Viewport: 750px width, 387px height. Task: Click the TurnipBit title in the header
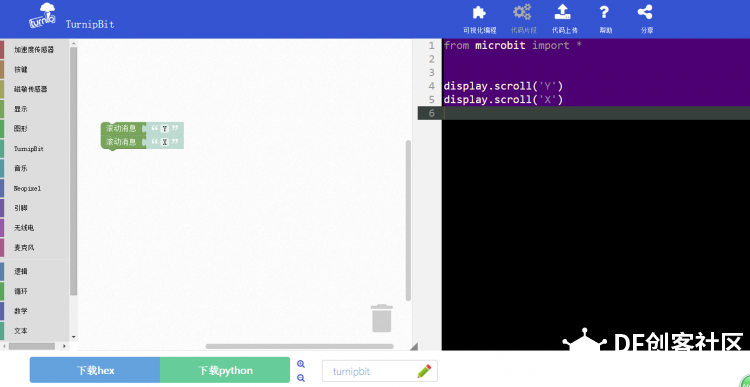pyautogui.click(x=90, y=24)
